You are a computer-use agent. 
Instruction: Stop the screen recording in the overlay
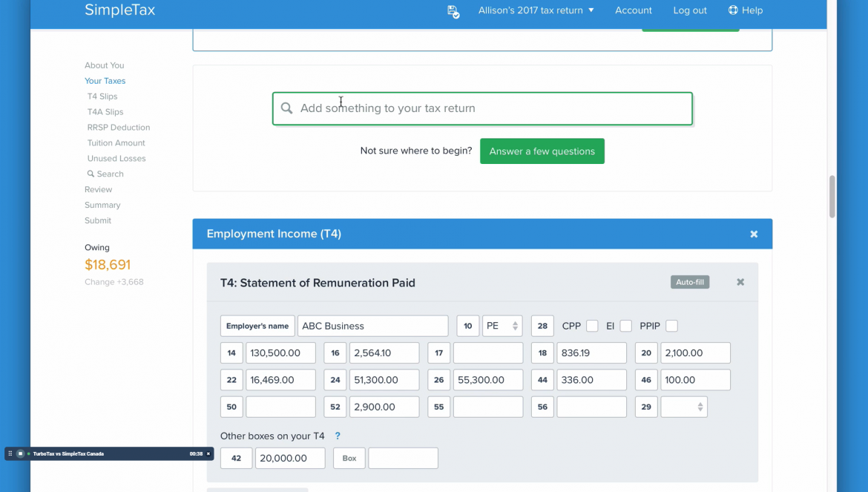click(x=22, y=453)
